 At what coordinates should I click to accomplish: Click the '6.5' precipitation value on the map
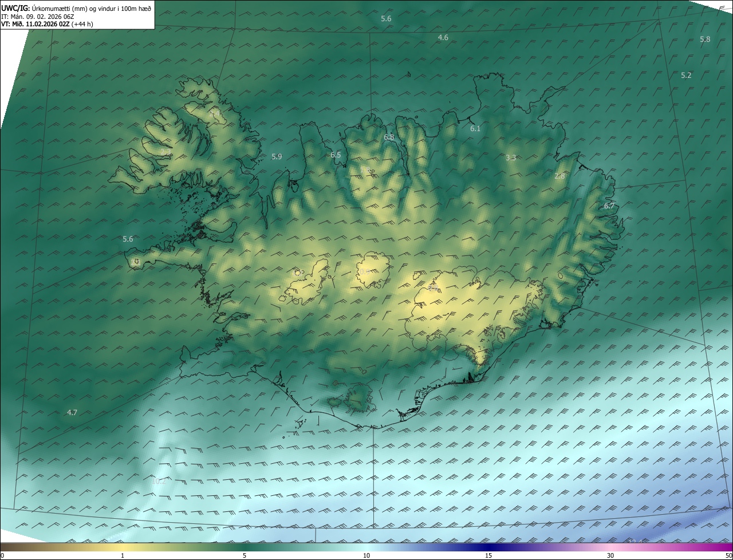[x=336, y=155]
